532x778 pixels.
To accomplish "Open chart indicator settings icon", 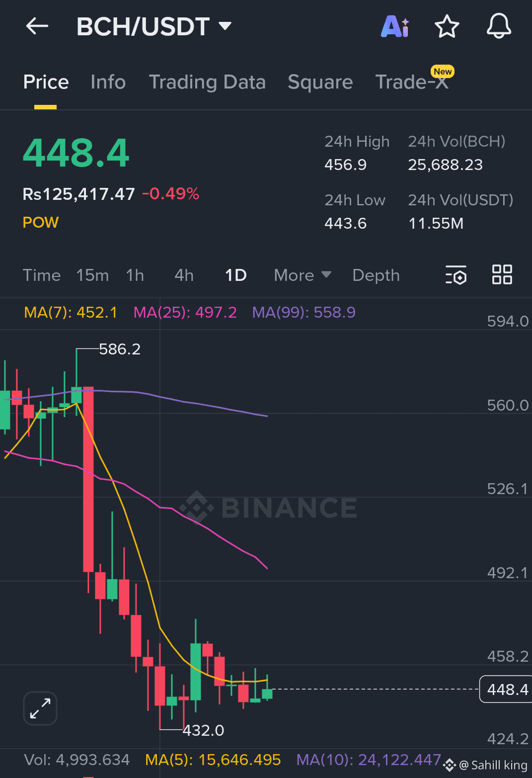I will [456, 275].
